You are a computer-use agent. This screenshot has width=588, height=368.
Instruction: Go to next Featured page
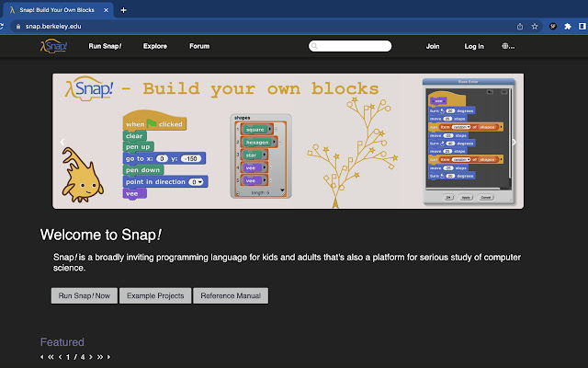tap(91, 357)
